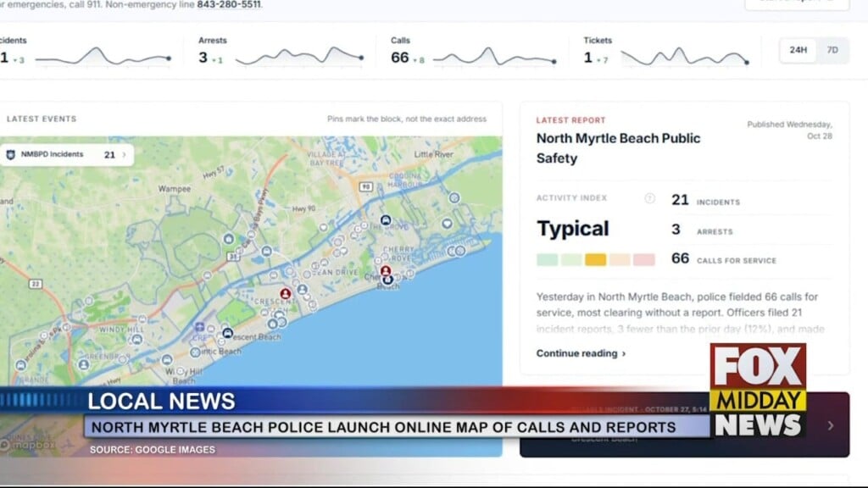The width and height of the screenshot is (868, 488).
Task: Click the "Latest Events" section heading
Action: [42, 119]
